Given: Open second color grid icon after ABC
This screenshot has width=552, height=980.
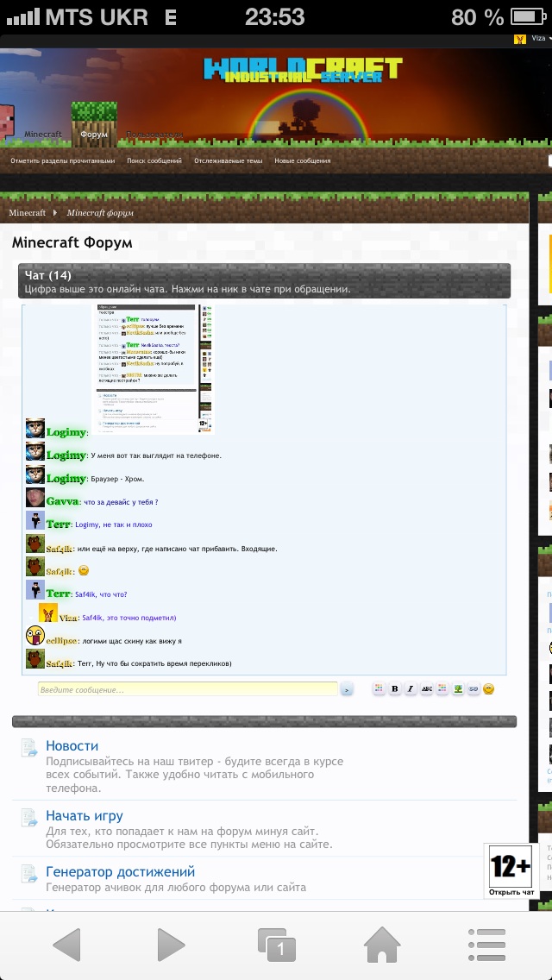Looking at the screenshot, I should [442, 688].
